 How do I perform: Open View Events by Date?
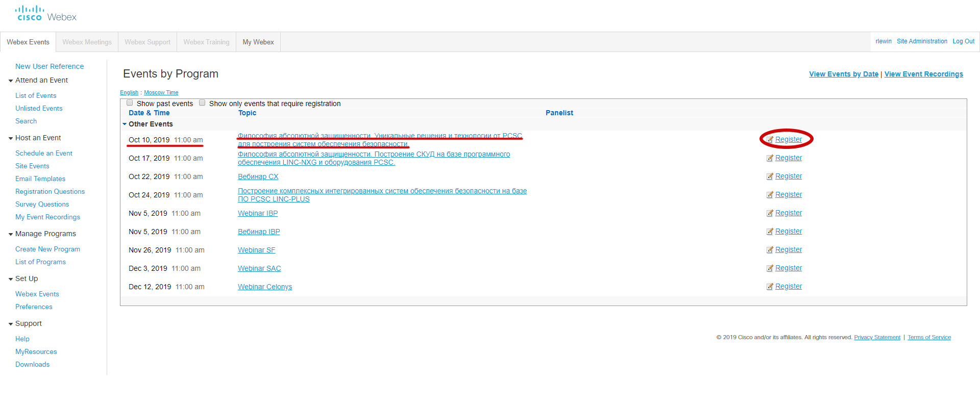[844, 74]
